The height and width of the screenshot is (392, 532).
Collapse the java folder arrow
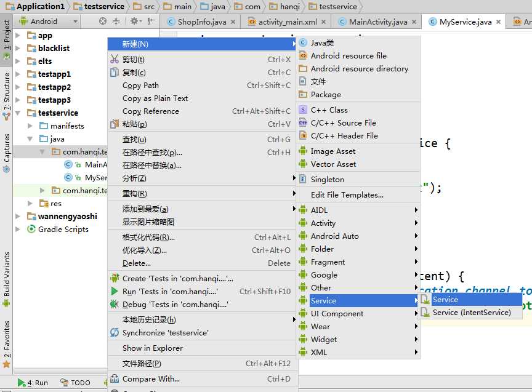(x=30, y=138)
